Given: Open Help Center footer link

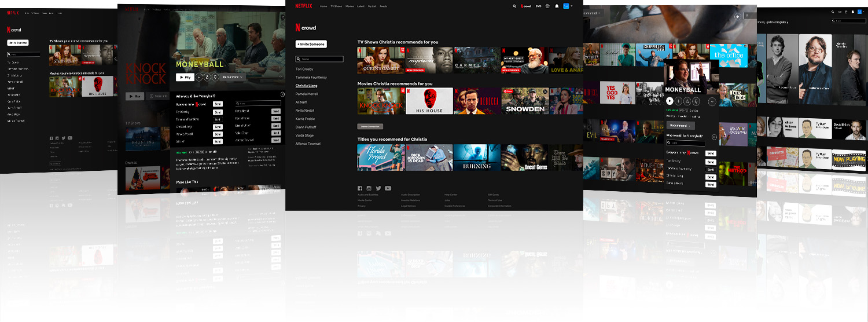Looking at the screenshot, I should pyautogui.click(x=451, y=195).
